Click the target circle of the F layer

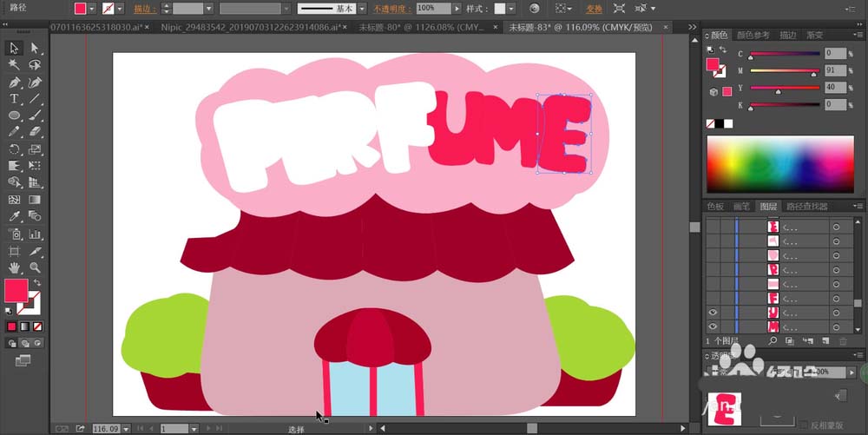tap(836, 299)
